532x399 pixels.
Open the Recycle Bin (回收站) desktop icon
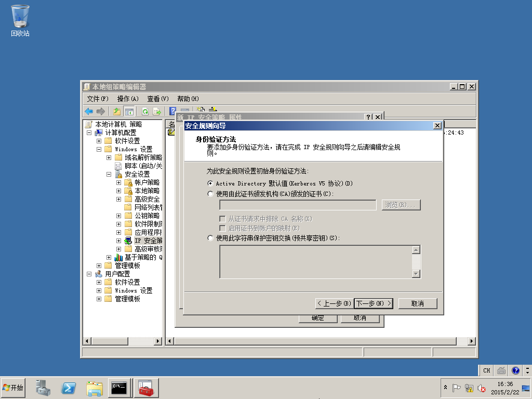[x=20, y=20]
